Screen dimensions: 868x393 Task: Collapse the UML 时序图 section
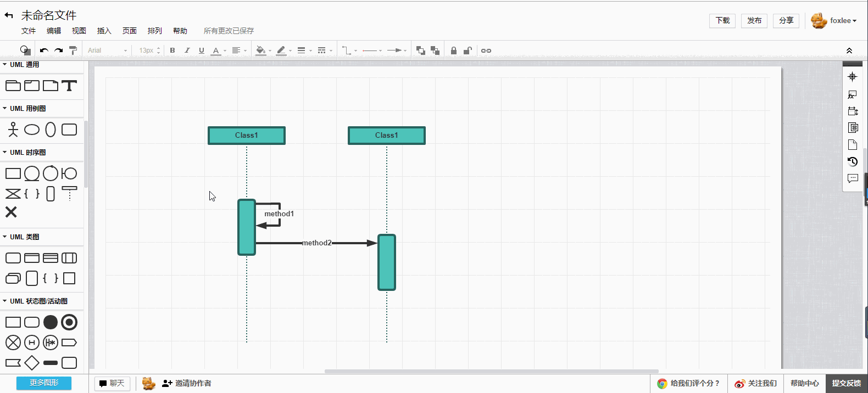(x=24, y=153)
